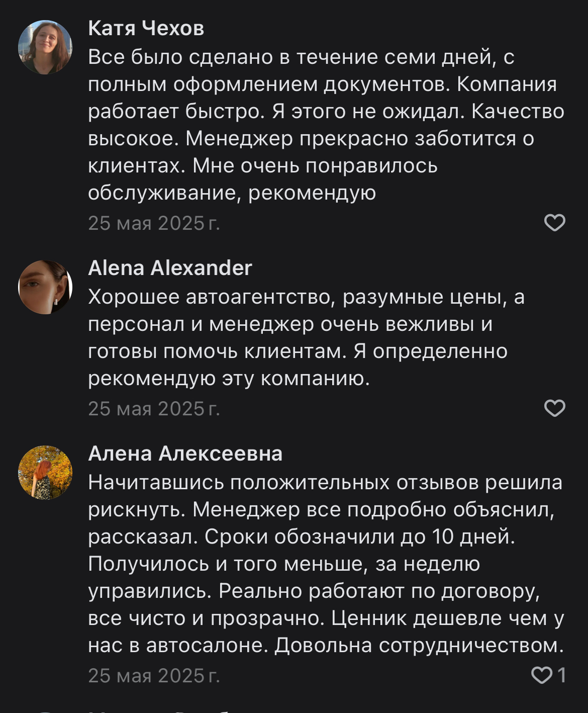Select the name Катя Чехов
588x713 pixels.
click(x=146, y=30)
